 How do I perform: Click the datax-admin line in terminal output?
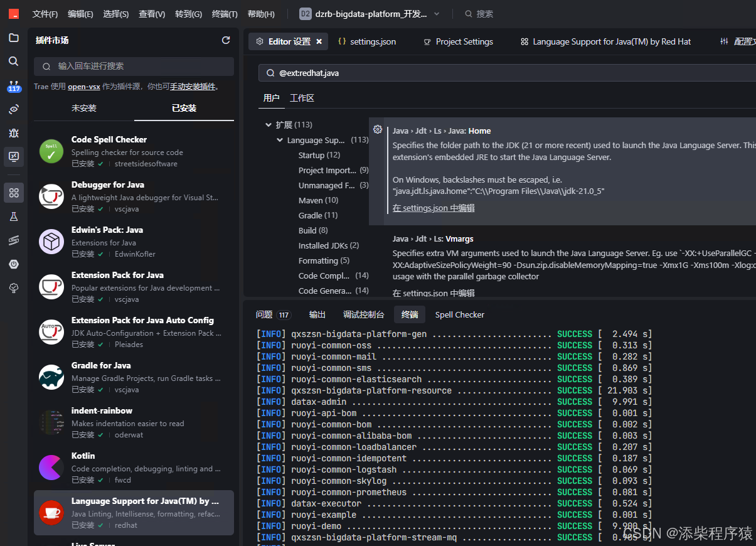454,402
